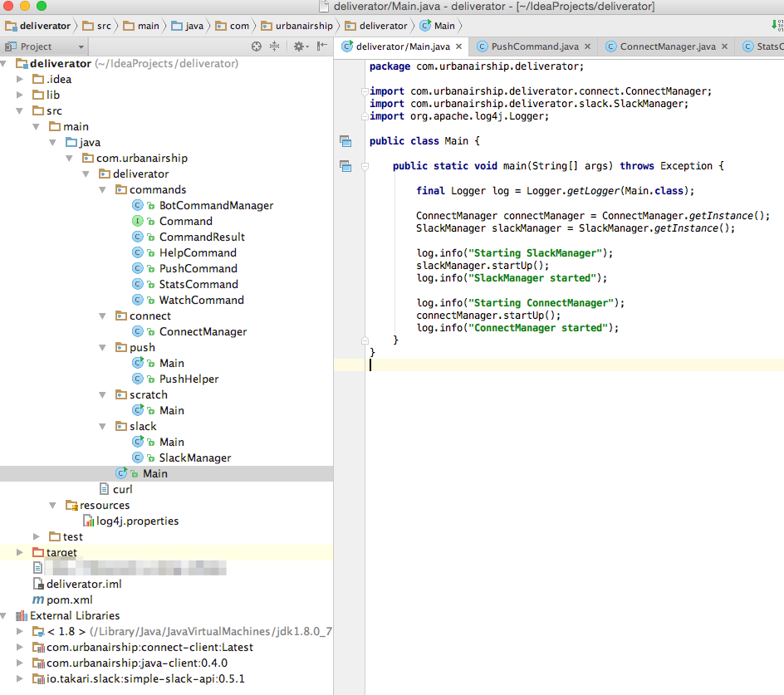Click the scroll from source crosshair icon
The image size is (784, 695).
click(x=257, y=46)
